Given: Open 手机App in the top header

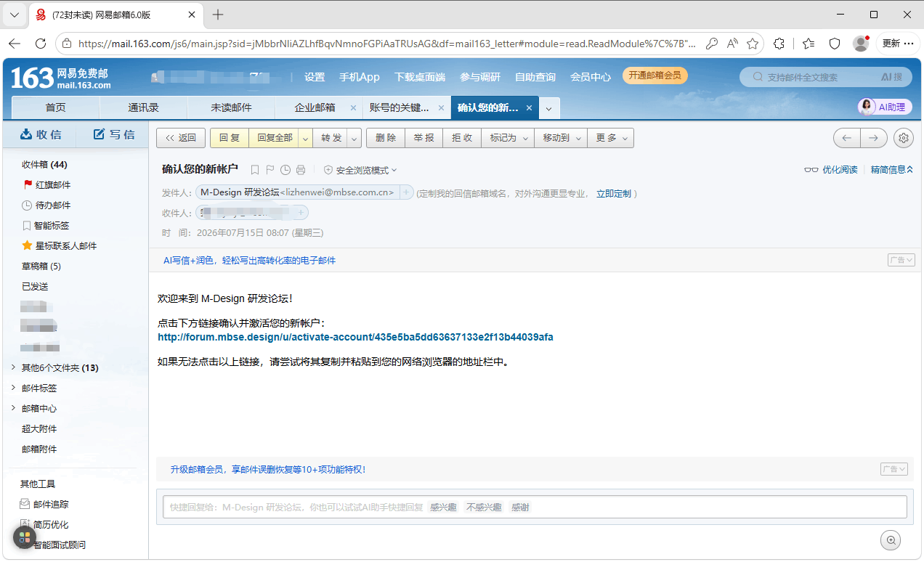Looking at the screenshot, I should (x=360, y=77).
